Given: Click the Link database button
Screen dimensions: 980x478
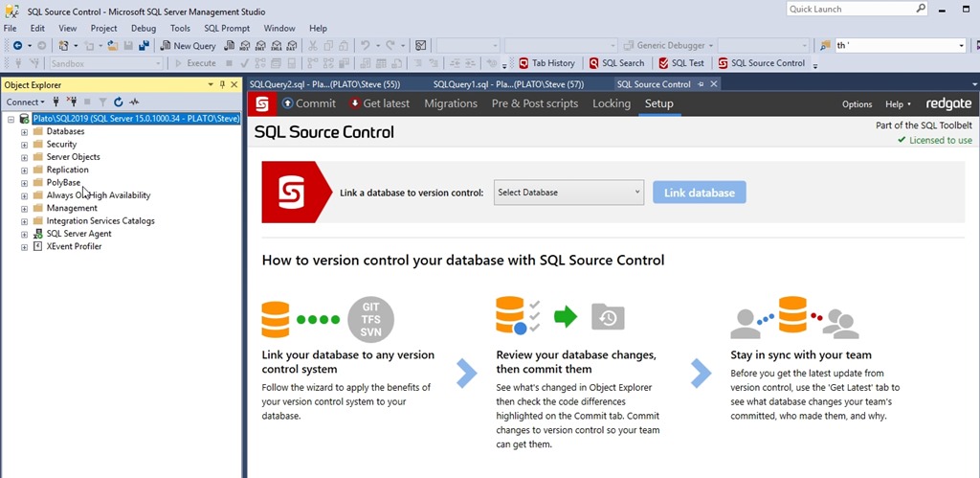Looking at the screenshot, I should point(699,193).
